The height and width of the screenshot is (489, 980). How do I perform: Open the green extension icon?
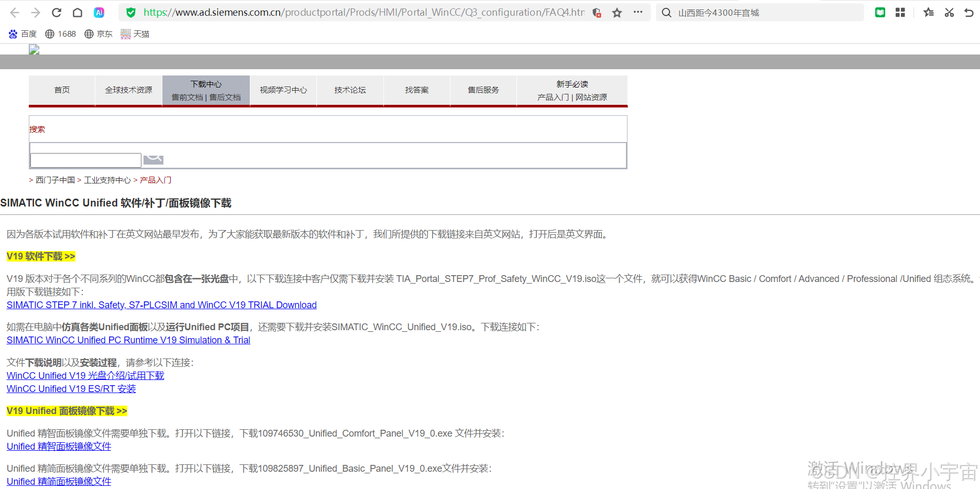tap(880, 13)
